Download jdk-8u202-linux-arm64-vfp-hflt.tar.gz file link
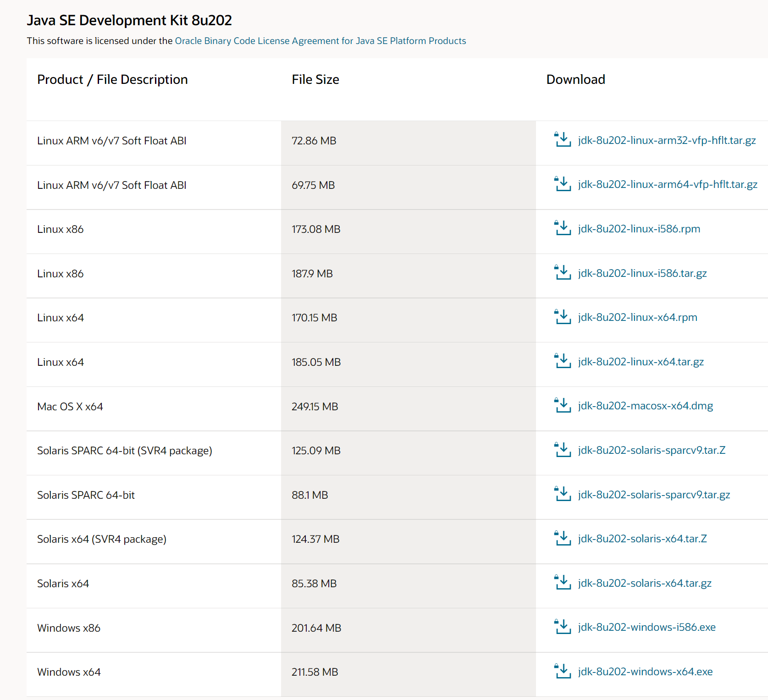 (x=667, y=184)
